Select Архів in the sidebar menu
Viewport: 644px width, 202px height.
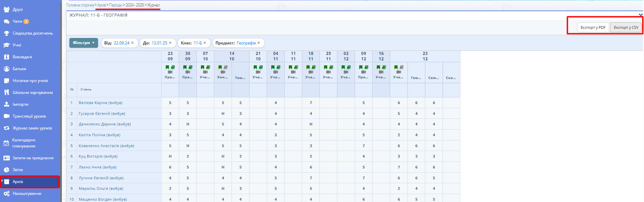coord(18,182)
